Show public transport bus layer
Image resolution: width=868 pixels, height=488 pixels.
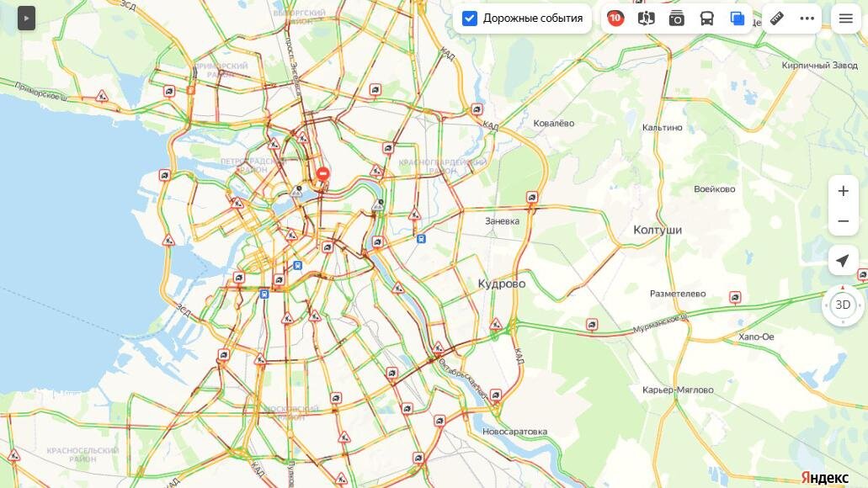pos(707,19)
